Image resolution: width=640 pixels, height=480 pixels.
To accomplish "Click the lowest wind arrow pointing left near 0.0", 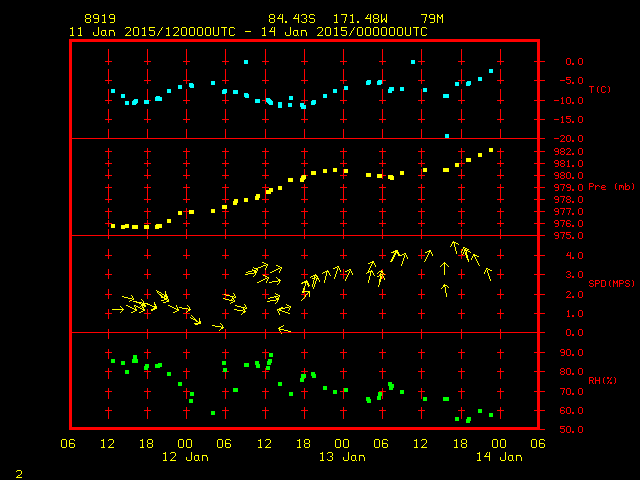I will [284, 329].
